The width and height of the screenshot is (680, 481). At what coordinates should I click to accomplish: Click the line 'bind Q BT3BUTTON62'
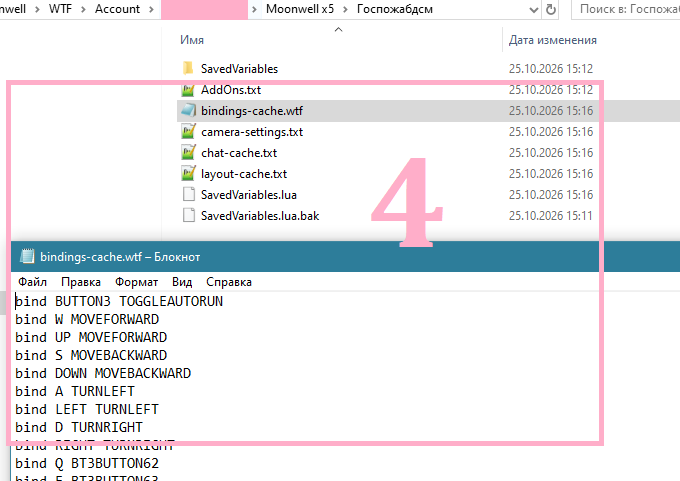tap(87, 464)
